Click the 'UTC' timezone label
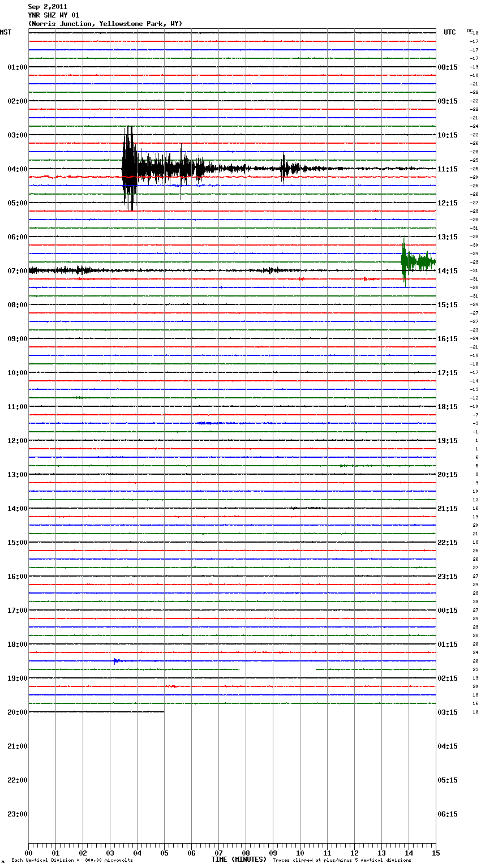The image size is (481, 868). (x=450, y=32)
